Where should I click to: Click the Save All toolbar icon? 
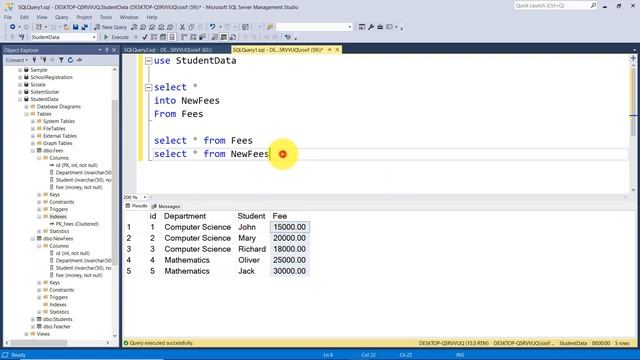84,27
